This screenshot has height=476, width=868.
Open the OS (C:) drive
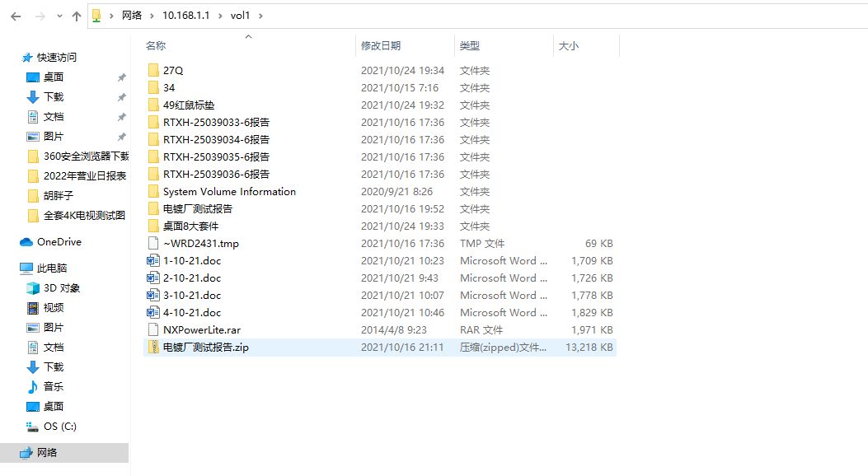click(x=60, y=427)
